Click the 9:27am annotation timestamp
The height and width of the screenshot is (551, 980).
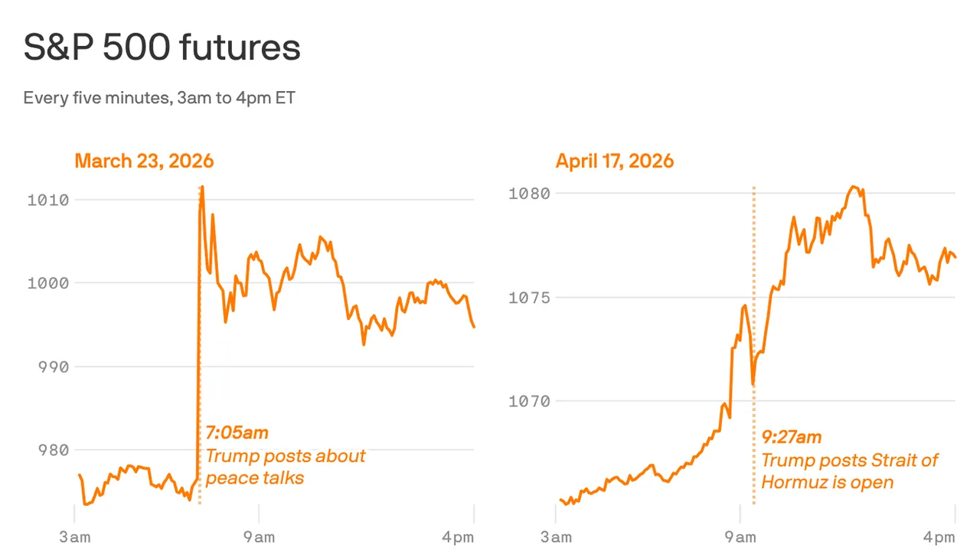[x=791, y=438]
